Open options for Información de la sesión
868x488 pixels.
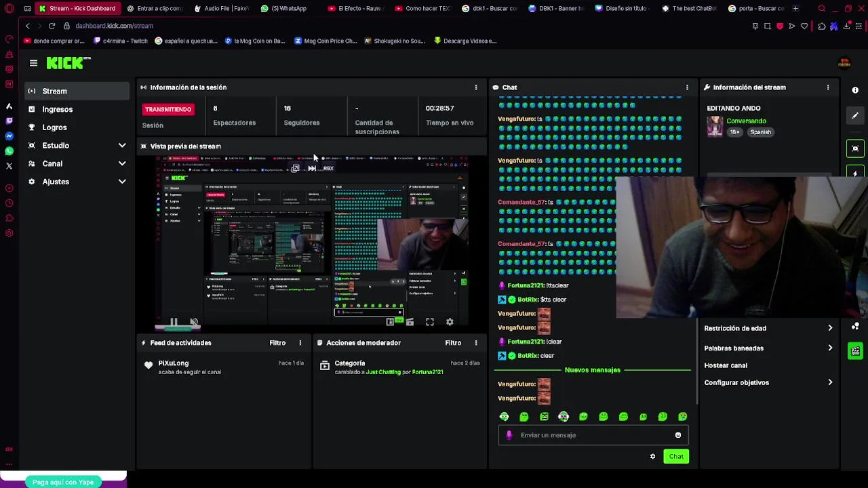476,87
